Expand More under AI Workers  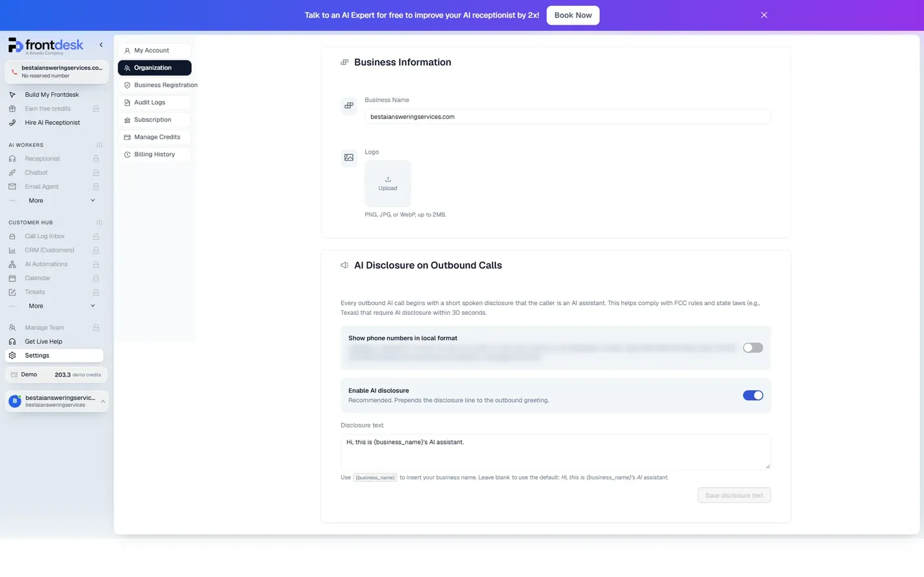[55, 201]
